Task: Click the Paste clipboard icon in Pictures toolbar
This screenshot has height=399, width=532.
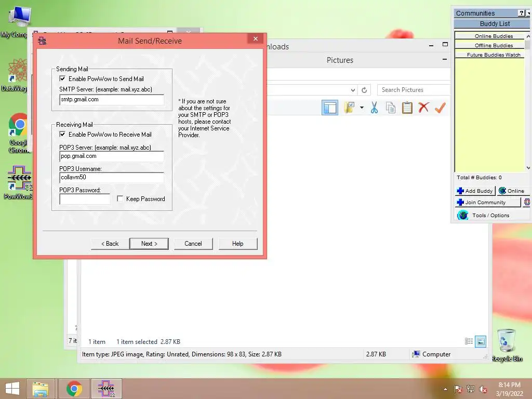Action: tap(407, 108)
